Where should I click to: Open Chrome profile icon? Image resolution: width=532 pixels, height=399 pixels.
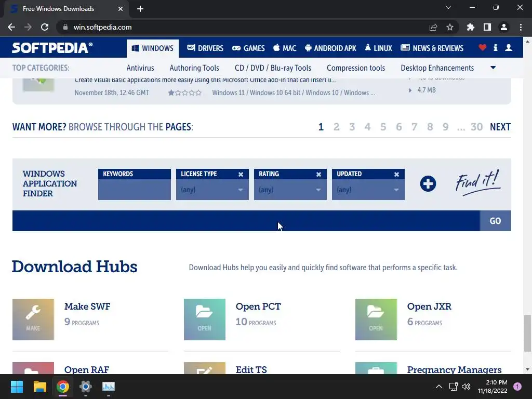tap(504, 27)
